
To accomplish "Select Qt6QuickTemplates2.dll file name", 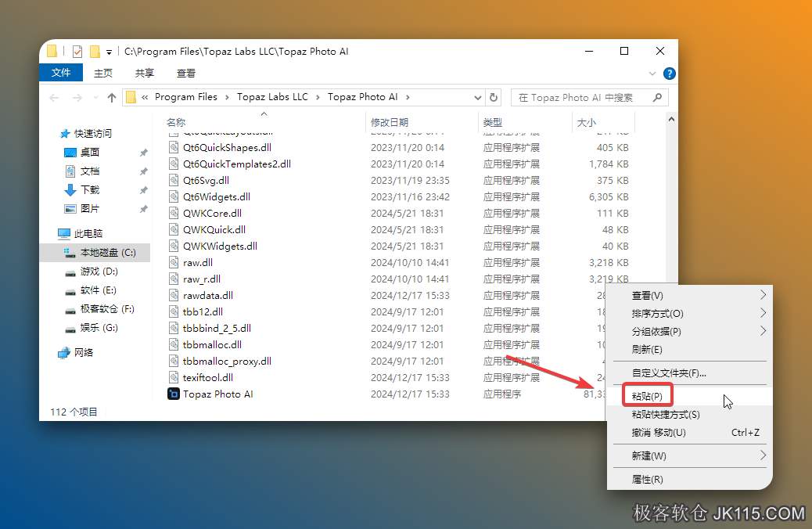I will pyautogui.click(x=237, y=164).
